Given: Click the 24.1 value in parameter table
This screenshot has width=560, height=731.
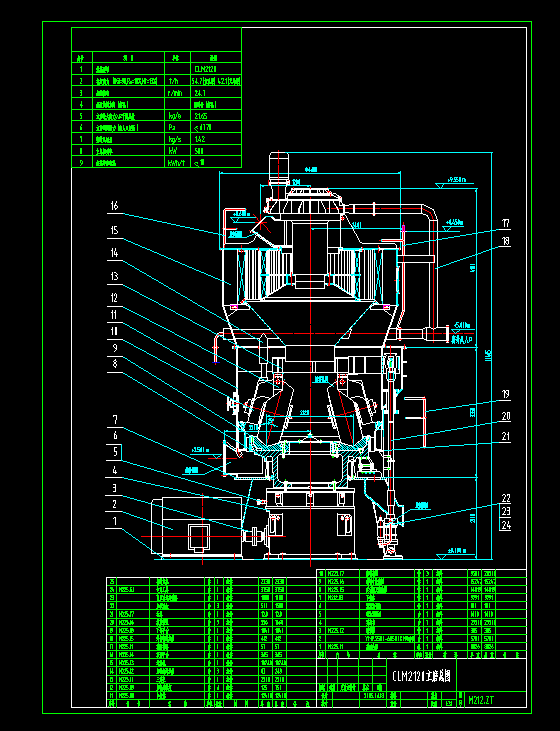Looking at the screenshot, I should coord(200,93).
